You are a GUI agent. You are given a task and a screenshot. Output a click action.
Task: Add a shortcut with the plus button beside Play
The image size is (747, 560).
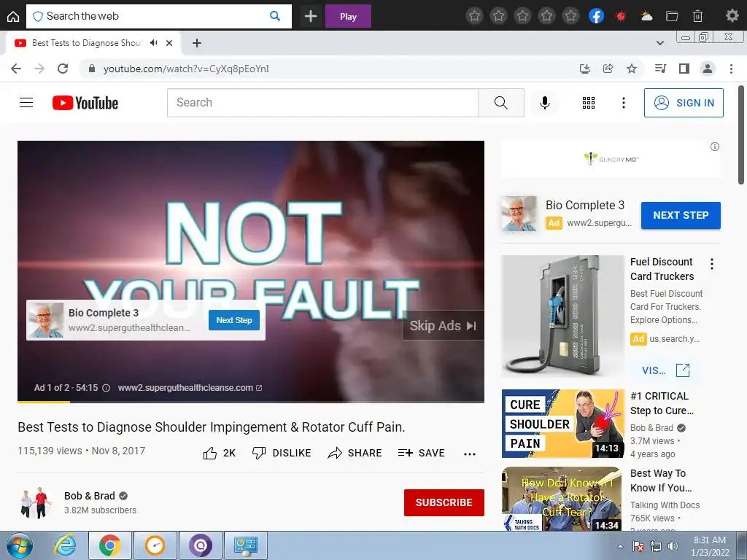[311, 16]
